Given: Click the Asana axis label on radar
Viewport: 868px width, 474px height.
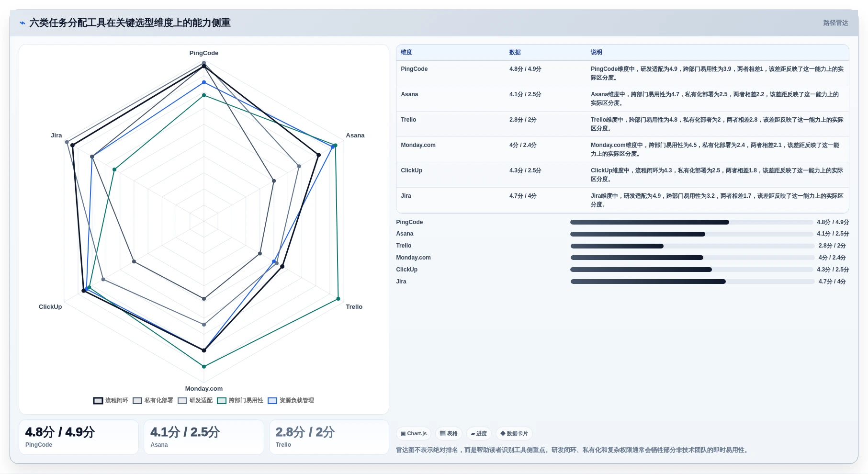Looking at the screenshot, I should point(355,135).
